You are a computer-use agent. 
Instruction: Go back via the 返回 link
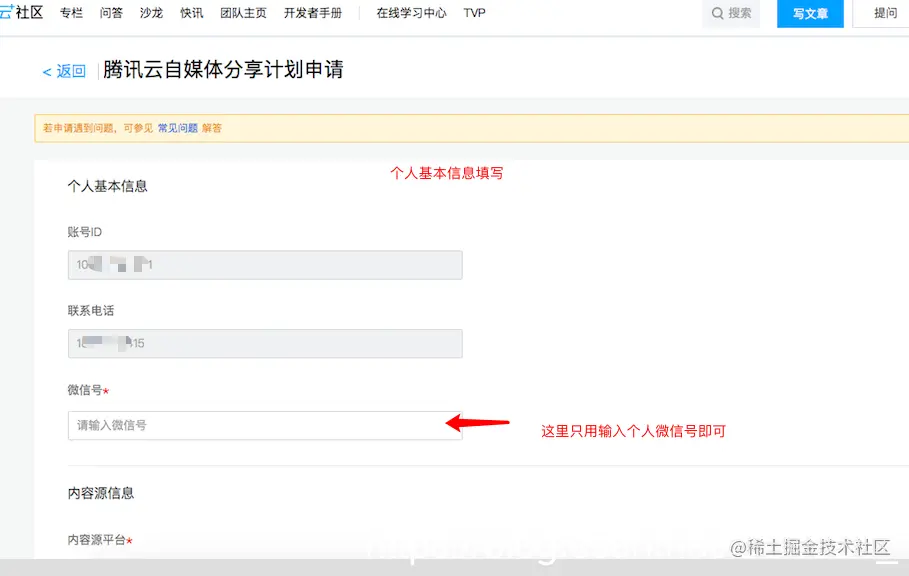(x=64, y=71)
